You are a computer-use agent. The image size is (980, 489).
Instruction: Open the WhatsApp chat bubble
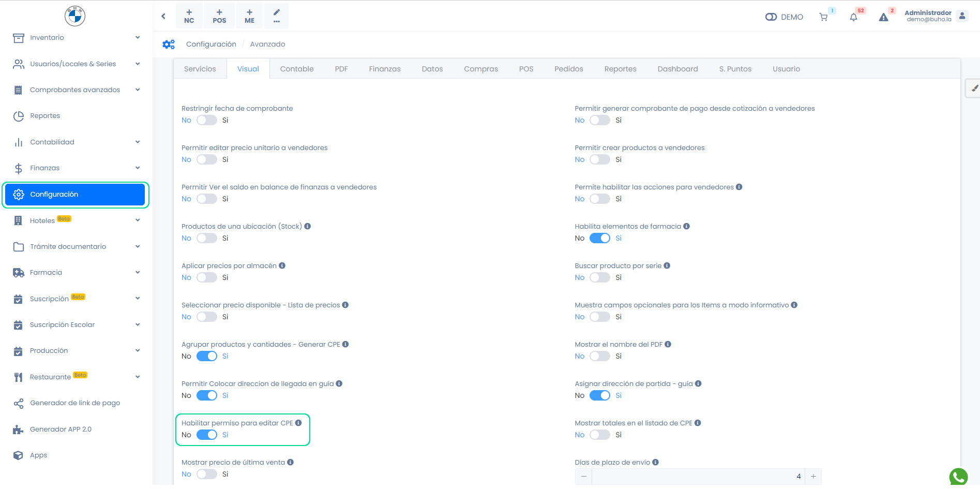tap(958, 477)
